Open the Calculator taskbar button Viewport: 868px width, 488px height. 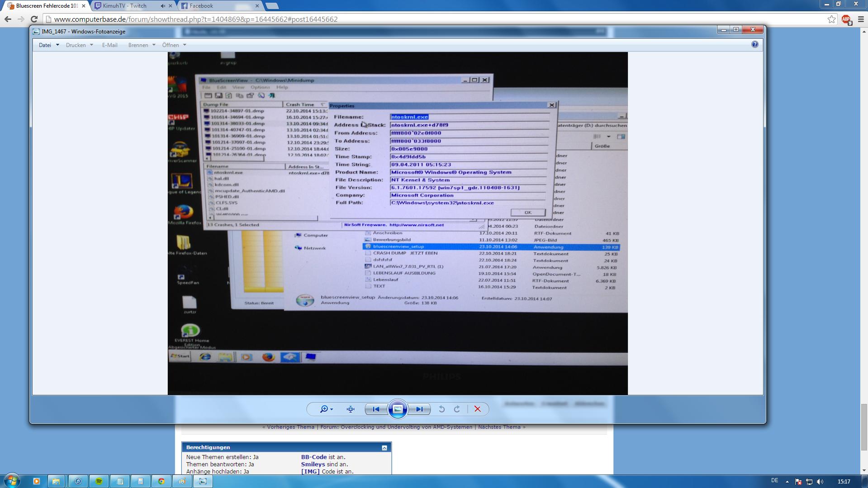(140, 481)
